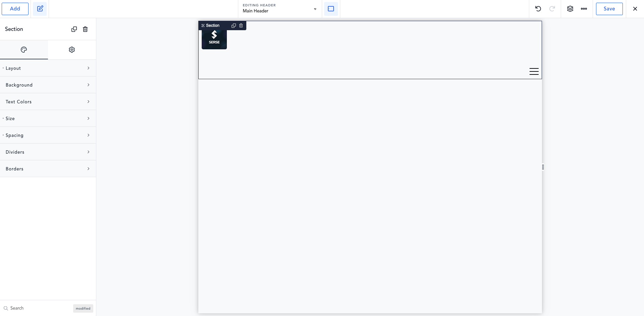Undo the last change
This screenshot has height=316, width=644.
point(538,9)
